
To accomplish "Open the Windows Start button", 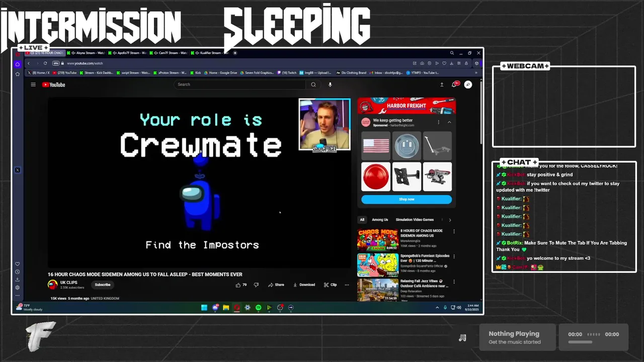I will pos(204,307).
